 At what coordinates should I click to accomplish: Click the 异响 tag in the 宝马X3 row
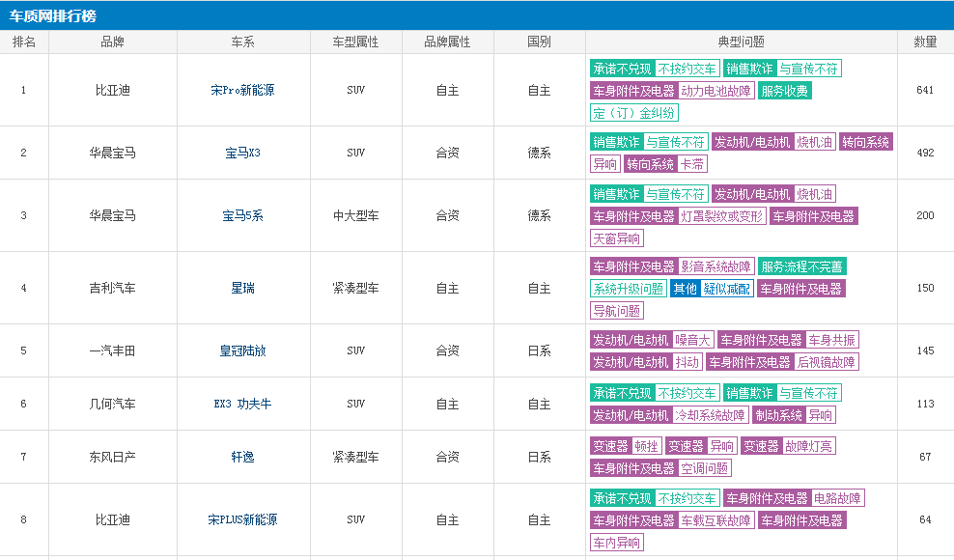[605, 164]
